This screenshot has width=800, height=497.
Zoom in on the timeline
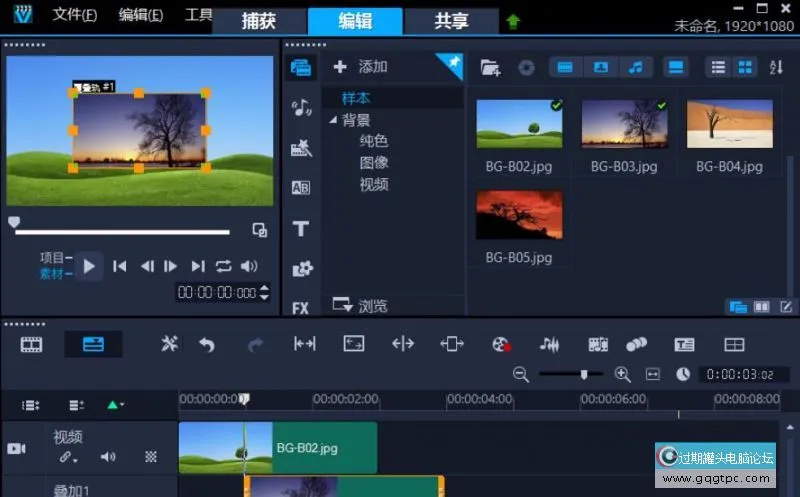(x=622, y=374)
